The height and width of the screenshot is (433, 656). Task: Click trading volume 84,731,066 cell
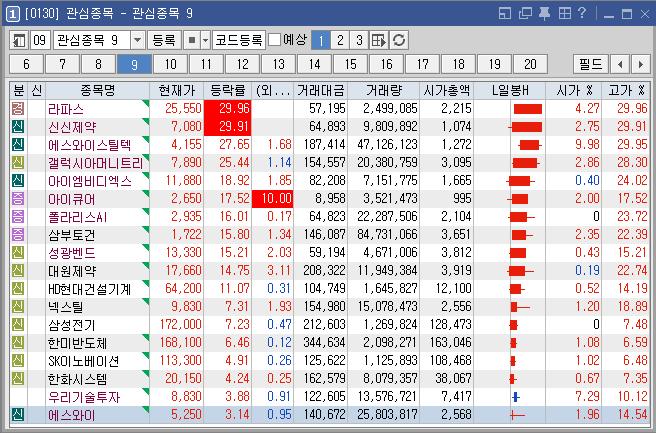[x=387, y=235]
